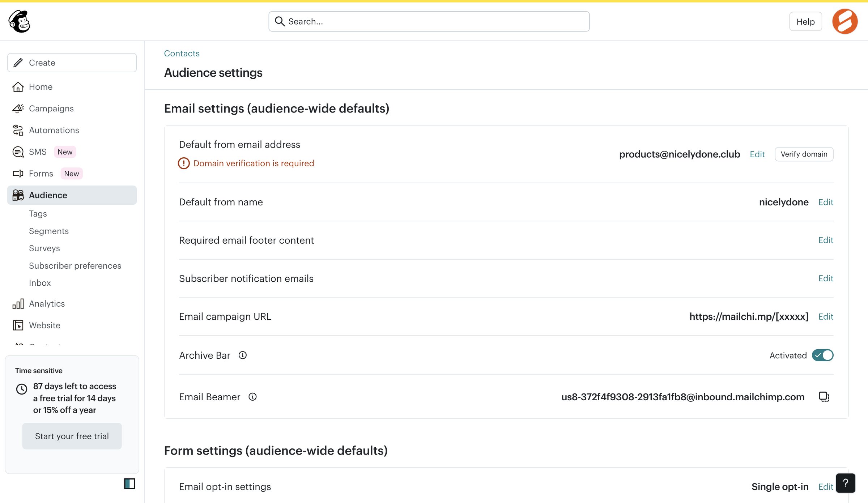Image resolution: width=868 pixels, height=503 pixels.
Task: Click the Audience settings page title
Action: 213,73
